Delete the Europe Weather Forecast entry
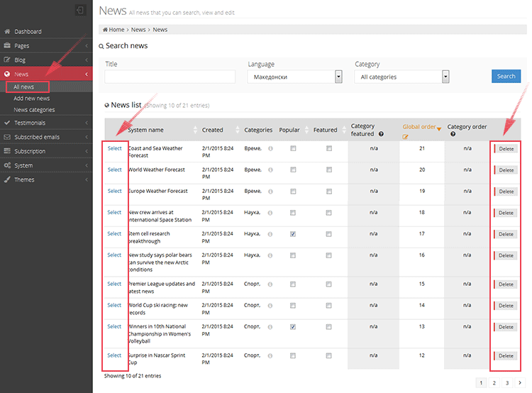 tap(506, 192)
